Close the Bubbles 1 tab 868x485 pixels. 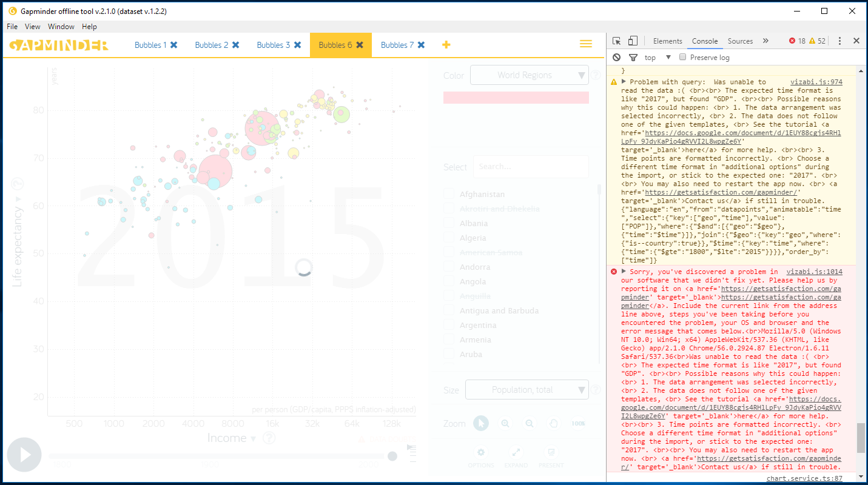click(174, 45)
